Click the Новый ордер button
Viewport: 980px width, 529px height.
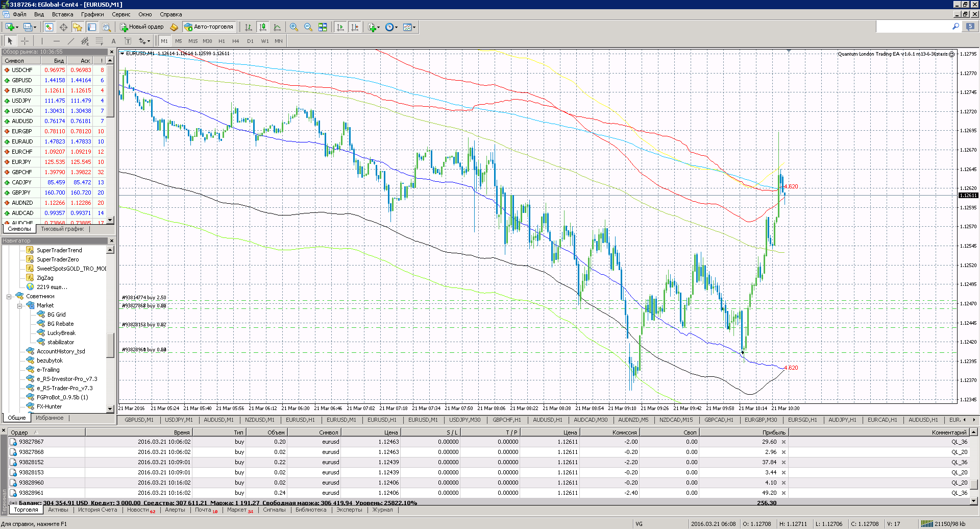(142, 27)
